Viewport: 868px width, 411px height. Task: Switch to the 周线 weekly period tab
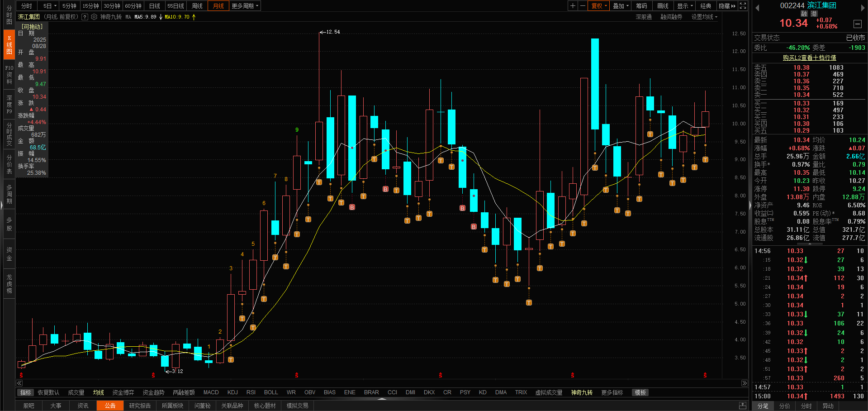[x=197, y=6]
